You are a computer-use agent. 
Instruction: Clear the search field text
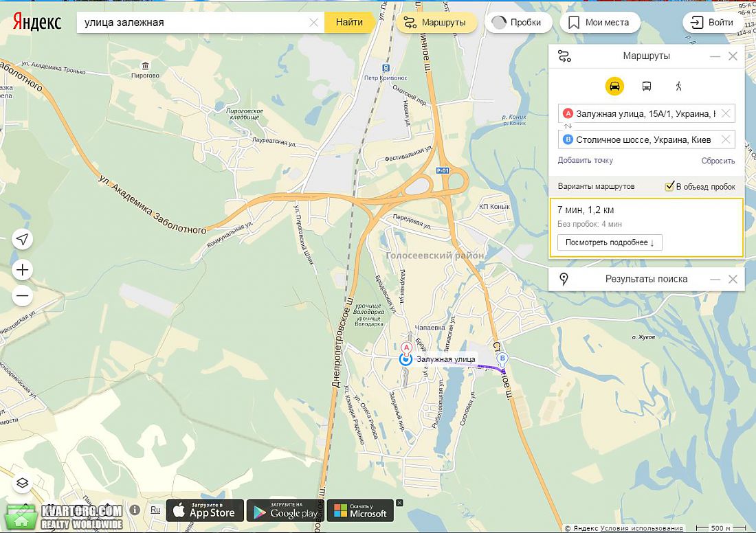(x=314, y=23)
